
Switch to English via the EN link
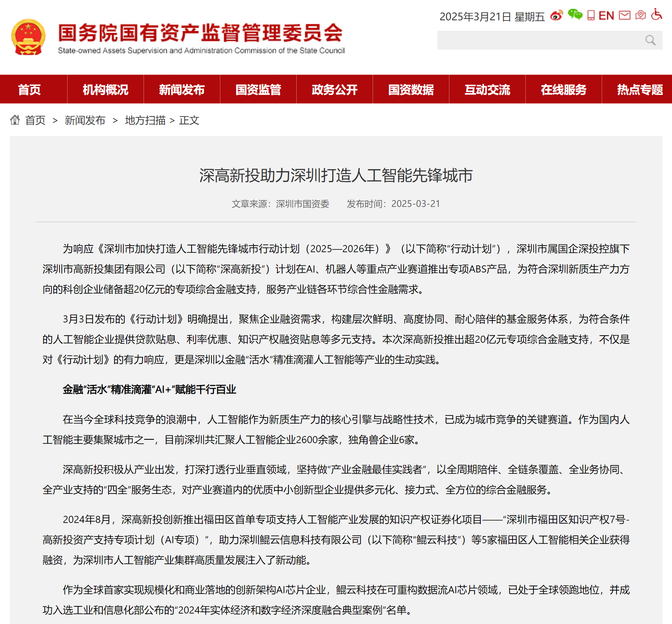[x=606, y=15]
